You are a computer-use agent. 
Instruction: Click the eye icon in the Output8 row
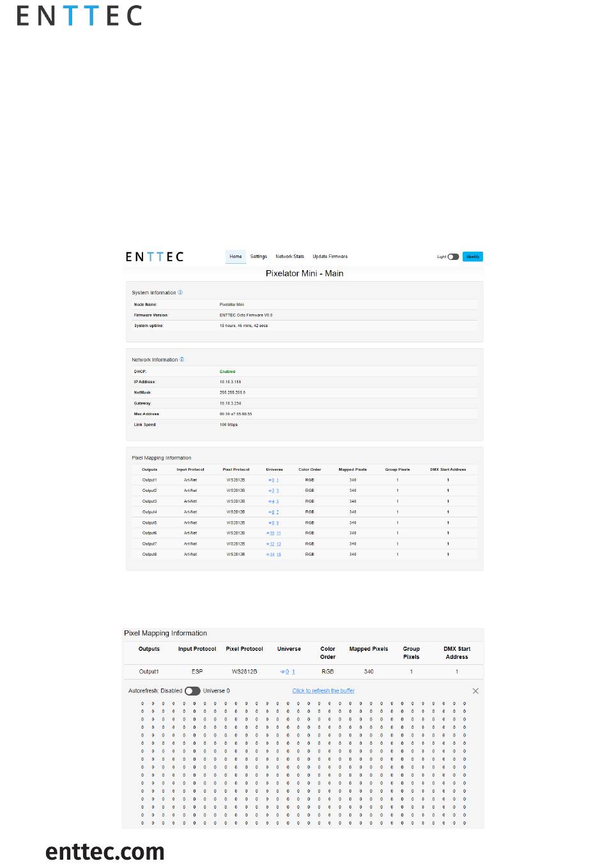tap(268, 554)
